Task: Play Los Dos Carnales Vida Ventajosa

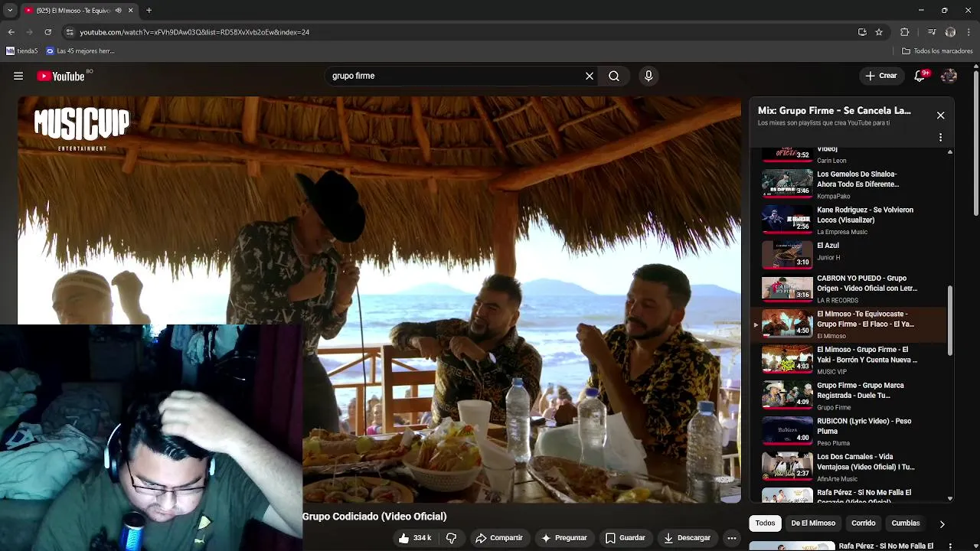Action: pyautogui.click(x=850, y=468)
